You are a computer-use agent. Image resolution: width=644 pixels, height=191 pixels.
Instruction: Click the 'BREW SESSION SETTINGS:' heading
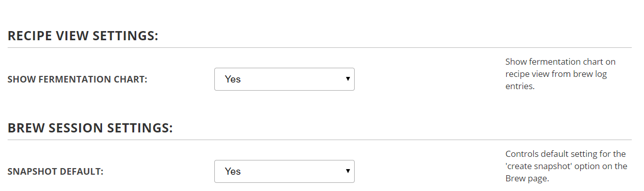[x=90, y=128]
